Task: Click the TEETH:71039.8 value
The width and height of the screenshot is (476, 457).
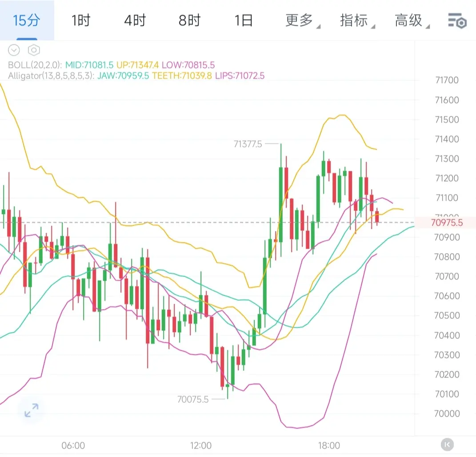Action: point(182,76)
